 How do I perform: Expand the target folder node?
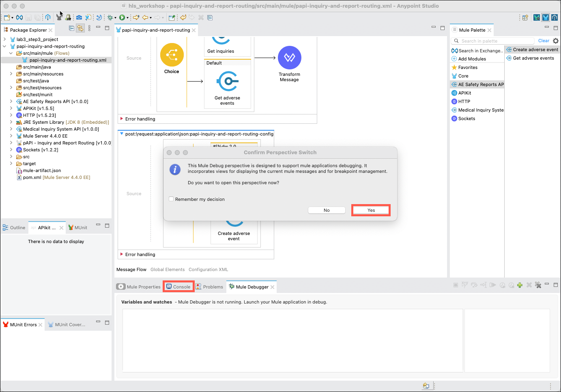point(11,164)
